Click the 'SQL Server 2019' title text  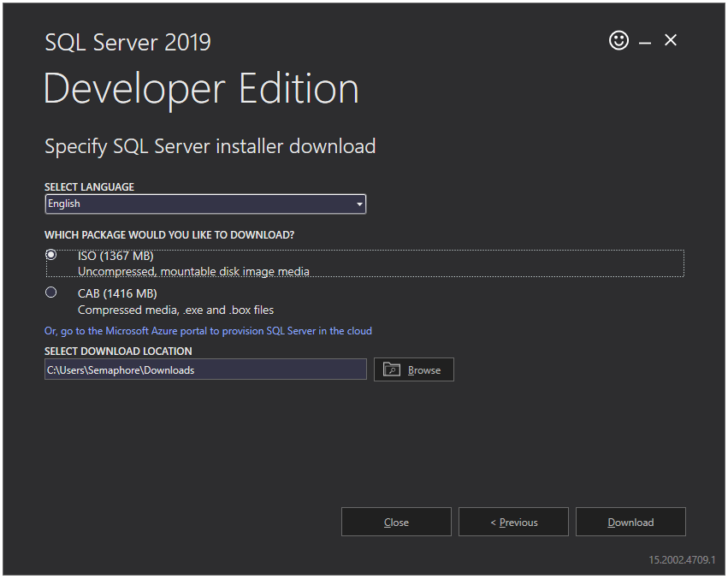pos(127,42)
